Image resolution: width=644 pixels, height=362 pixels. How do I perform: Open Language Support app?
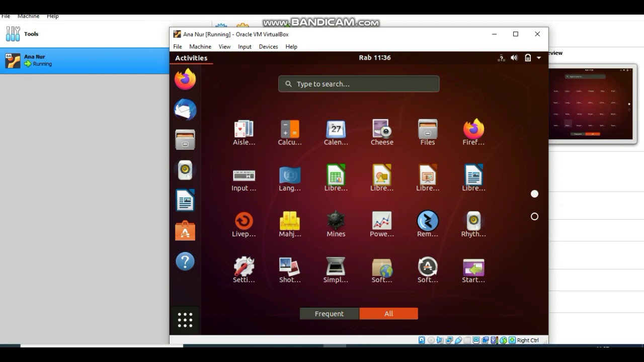tap(290, 178)
